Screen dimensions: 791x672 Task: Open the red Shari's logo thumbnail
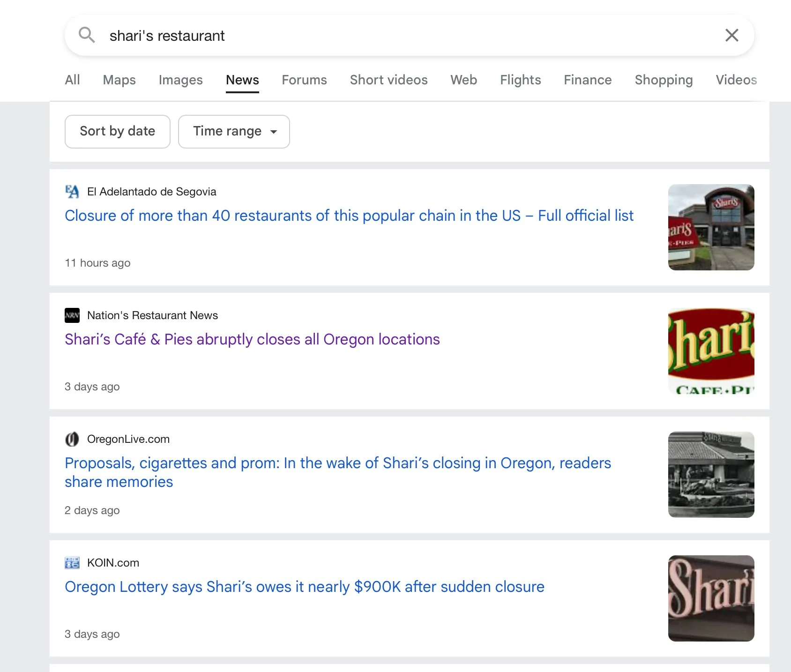click(x=711, y=351)
